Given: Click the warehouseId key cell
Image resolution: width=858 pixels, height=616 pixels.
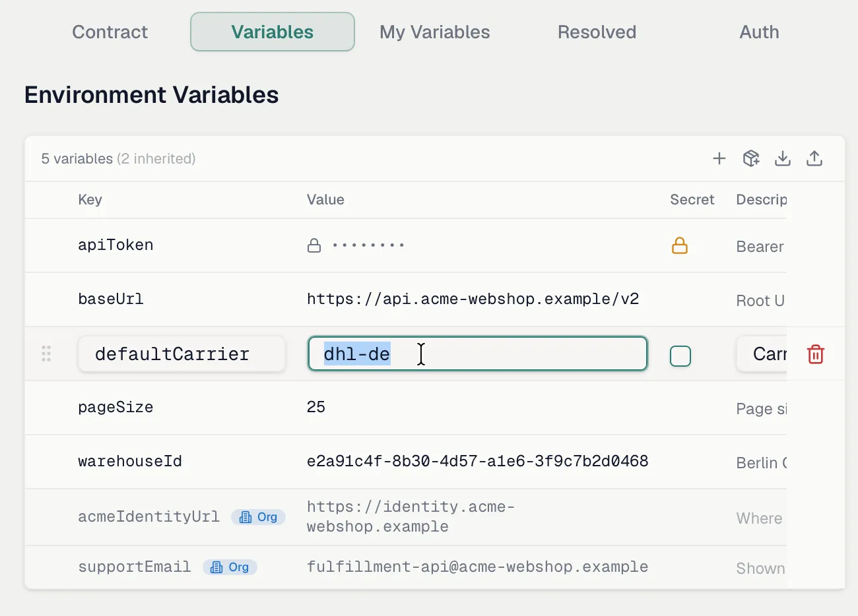Looking at the screenshot, I should [130, 462].
